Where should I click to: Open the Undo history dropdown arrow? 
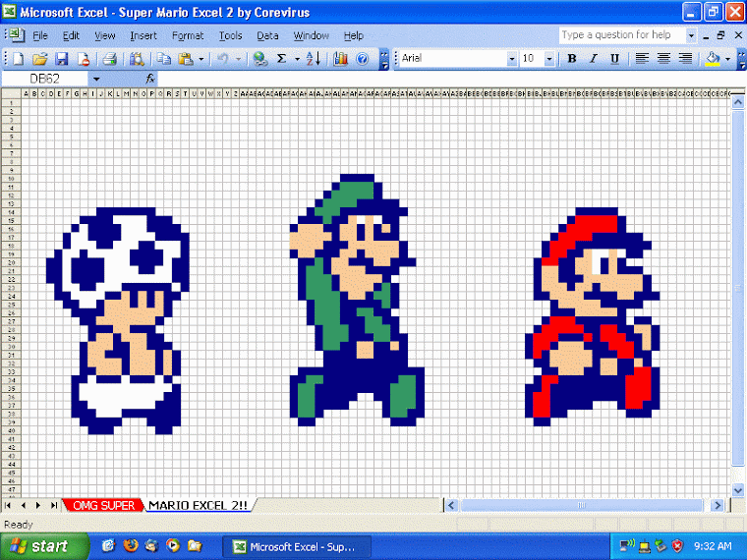238,59
